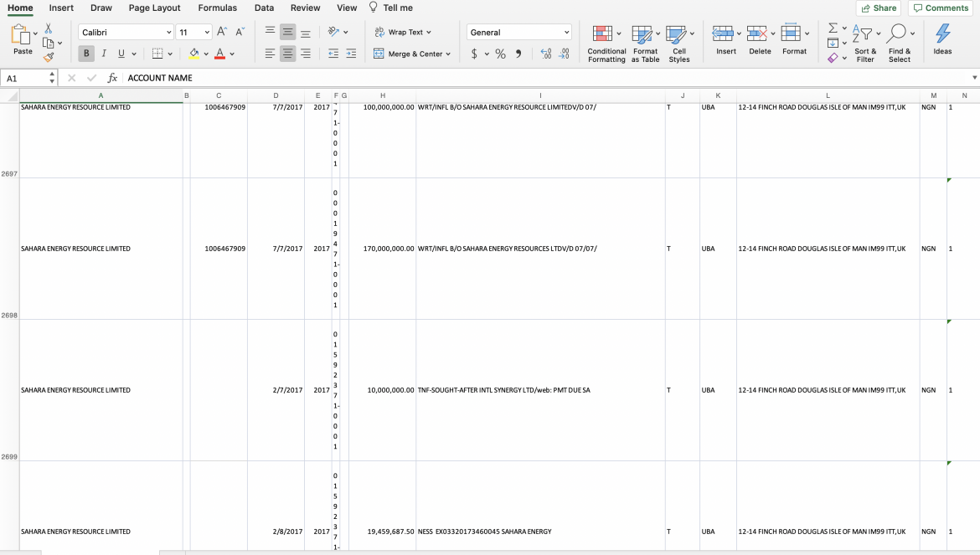Align text left
Viewport: 980px width, 555px height.
coord(270,54)
